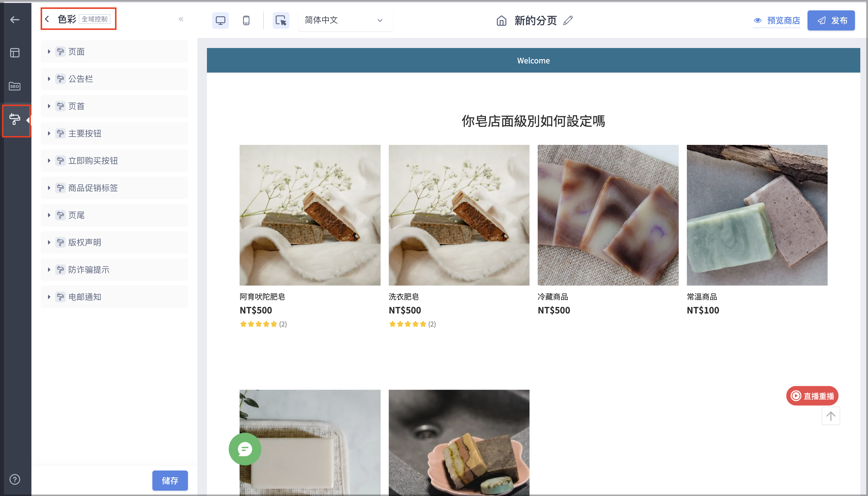Click 预览商店 preview store link
This screenshot has width=868, height=496.
pos(777,21)
